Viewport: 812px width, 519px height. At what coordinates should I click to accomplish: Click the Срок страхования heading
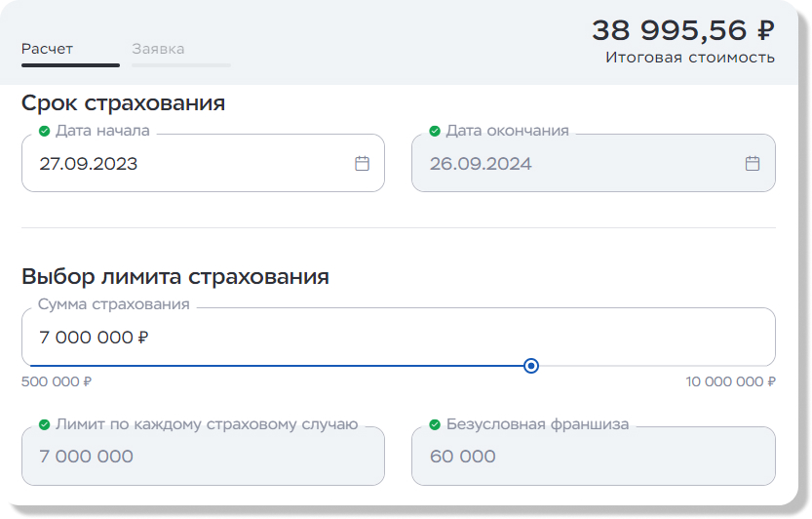click(123, 103)
